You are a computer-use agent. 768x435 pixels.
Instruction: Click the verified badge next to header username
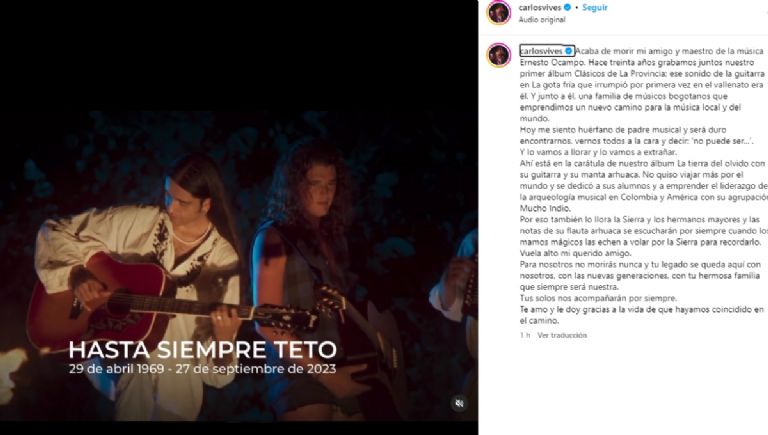pos(567,7)
